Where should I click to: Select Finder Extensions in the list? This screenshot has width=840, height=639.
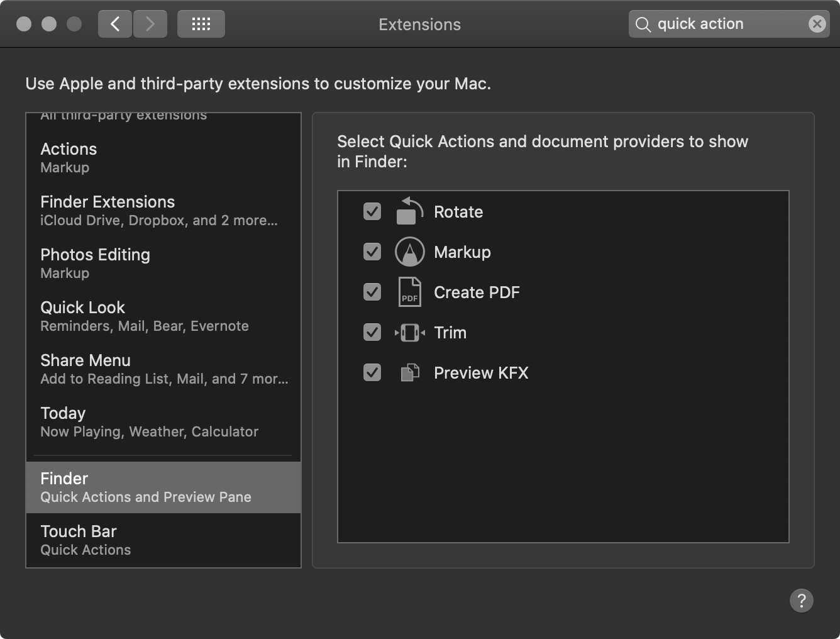163,210
